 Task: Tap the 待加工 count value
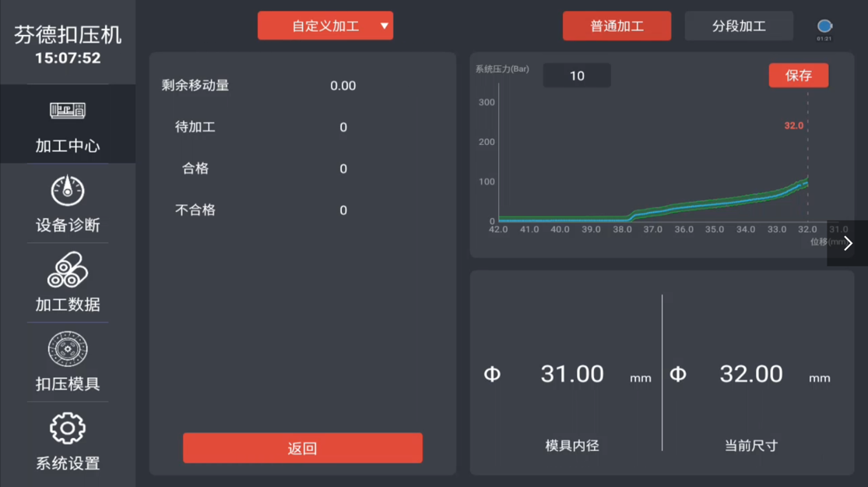tap(343, 127)
